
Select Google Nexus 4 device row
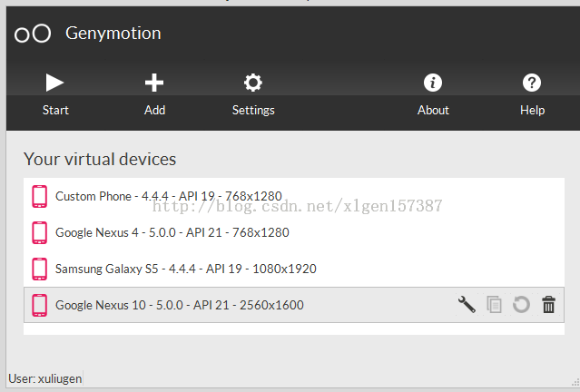tap(172, 232)
